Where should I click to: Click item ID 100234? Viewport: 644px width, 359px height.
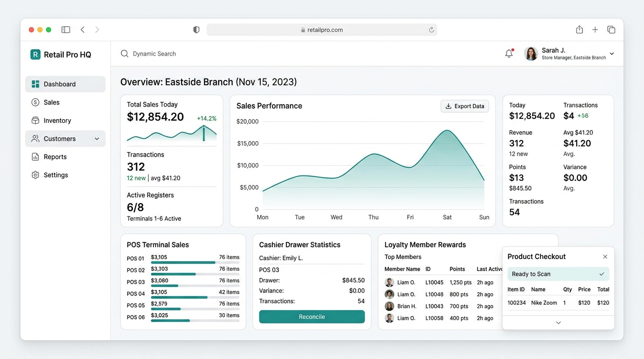point(517,303)
